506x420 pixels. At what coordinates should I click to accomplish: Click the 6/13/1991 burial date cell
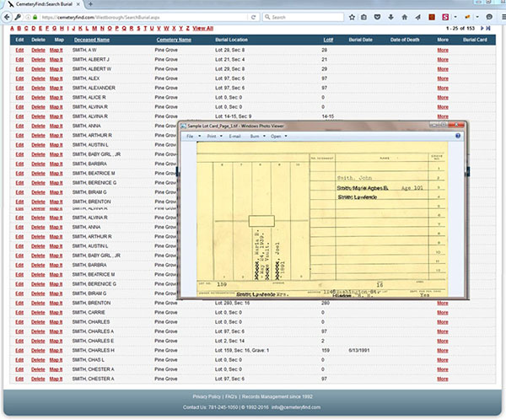359,350
